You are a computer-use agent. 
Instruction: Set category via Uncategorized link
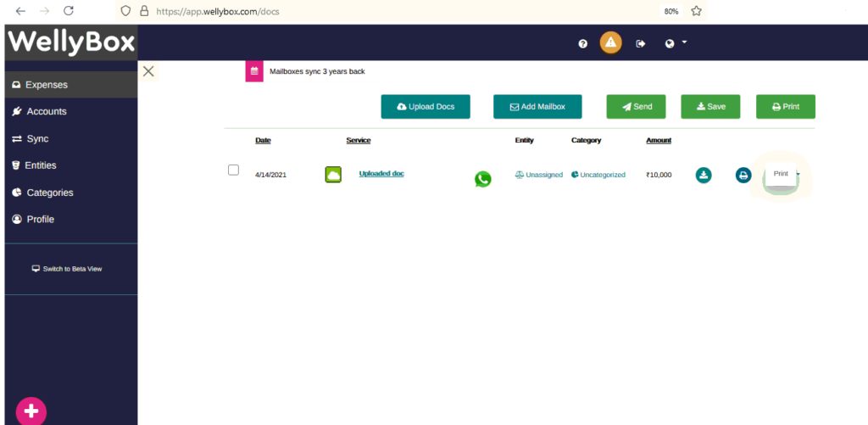point(598,175)
